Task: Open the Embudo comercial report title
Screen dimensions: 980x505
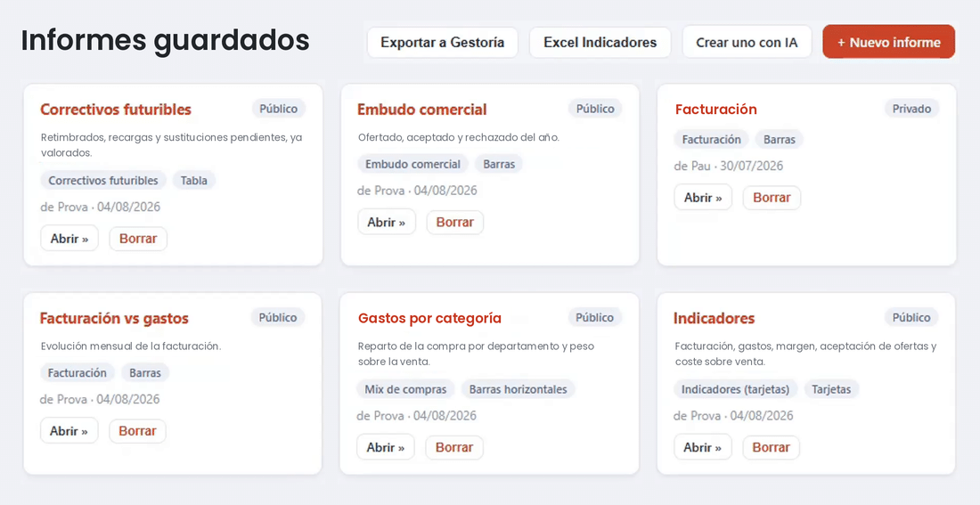Action: pos(422,110)
